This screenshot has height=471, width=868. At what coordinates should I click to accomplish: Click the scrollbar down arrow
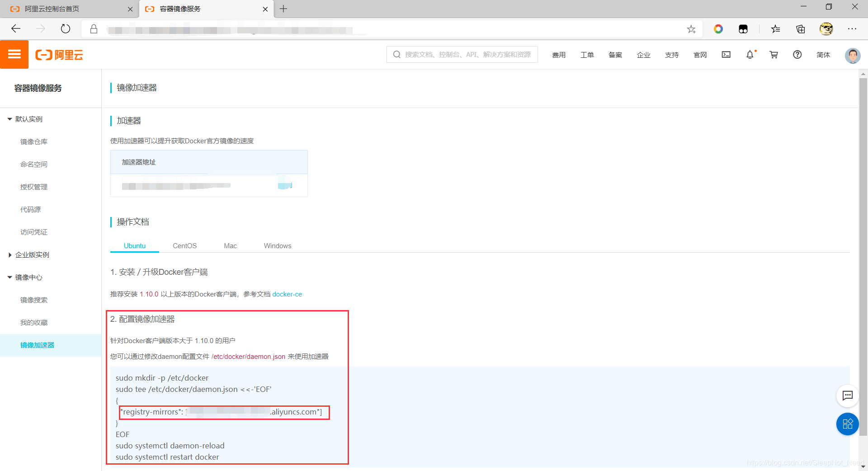pos(863,466)
